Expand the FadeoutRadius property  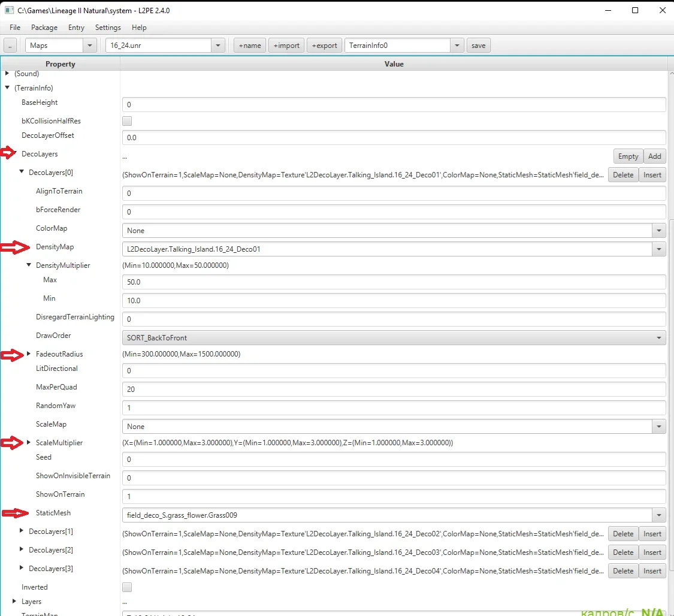tap(29, 354)
